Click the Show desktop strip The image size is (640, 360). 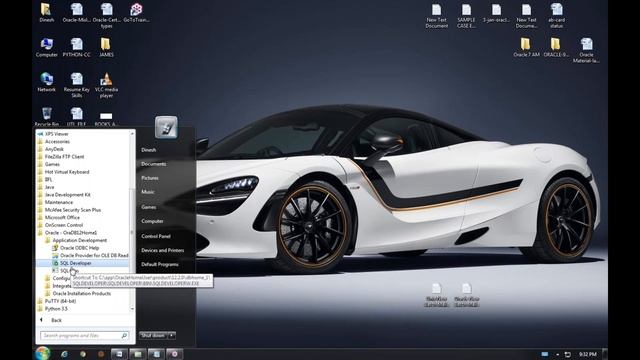coord(605,354)
